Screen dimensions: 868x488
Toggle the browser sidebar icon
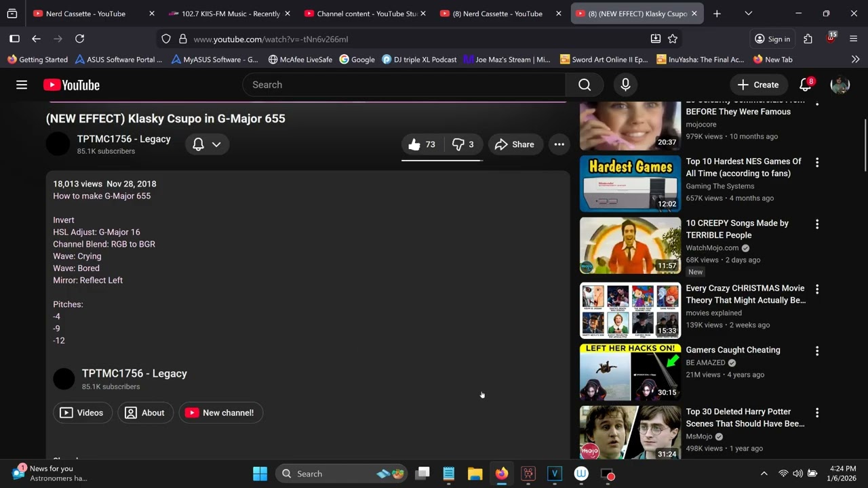point(14,39)
